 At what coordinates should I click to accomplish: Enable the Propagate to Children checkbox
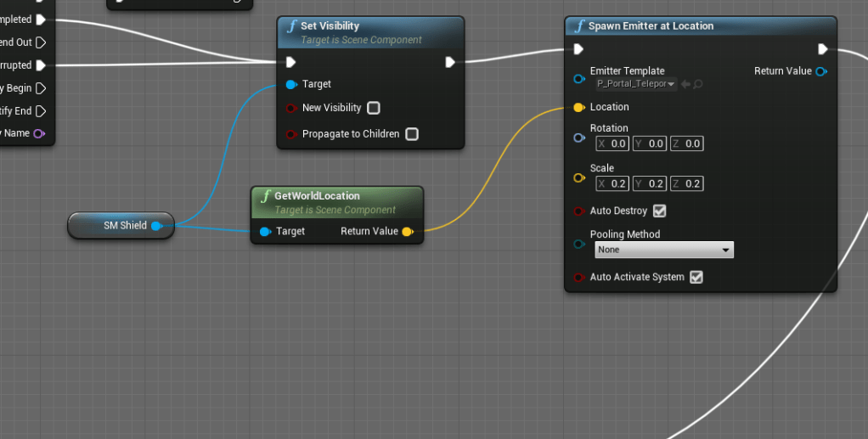coord(412,134)
